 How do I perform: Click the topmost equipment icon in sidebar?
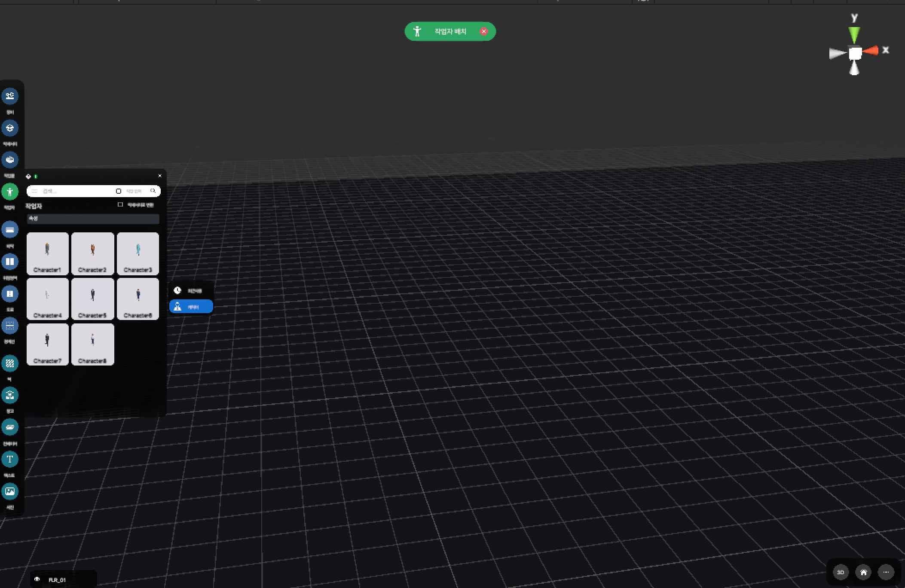click(10, 96)
